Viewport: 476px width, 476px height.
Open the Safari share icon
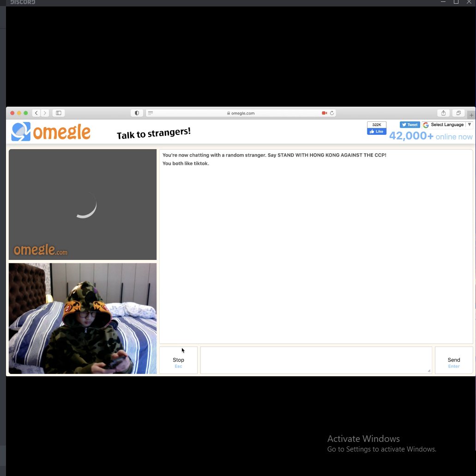443,113
